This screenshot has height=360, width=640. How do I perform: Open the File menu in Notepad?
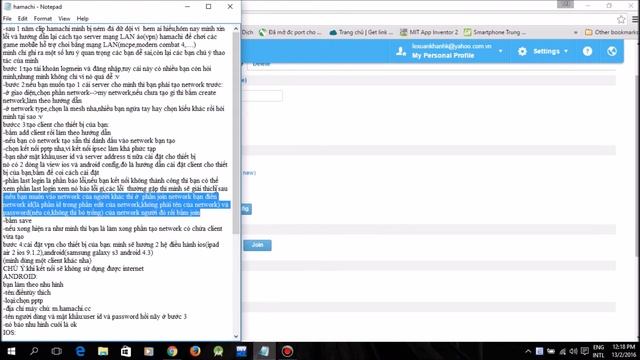7,18
